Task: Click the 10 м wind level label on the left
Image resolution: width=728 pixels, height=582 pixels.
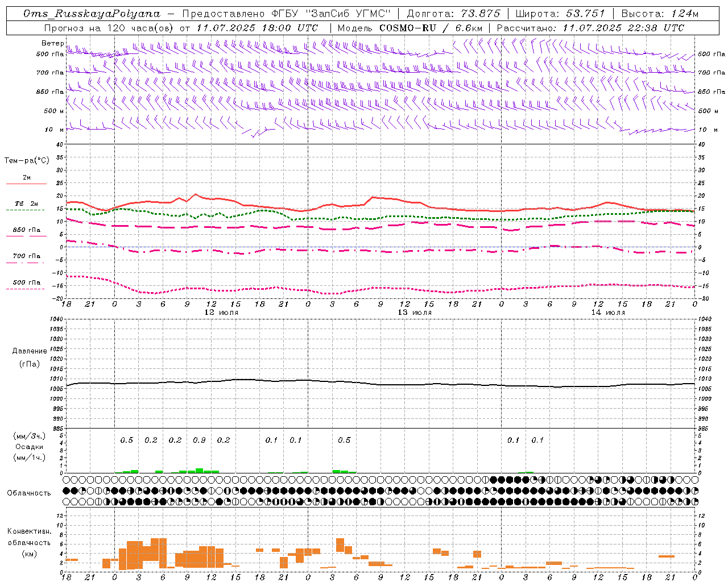Action: [55, 130]
